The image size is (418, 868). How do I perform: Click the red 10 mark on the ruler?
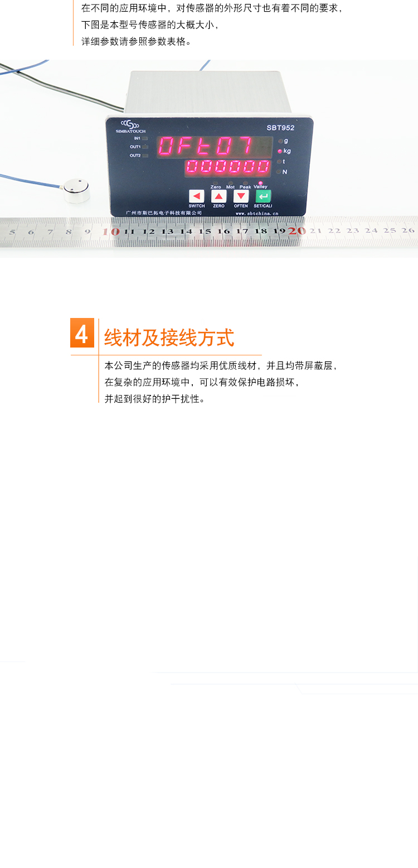(x=111, y=231)
